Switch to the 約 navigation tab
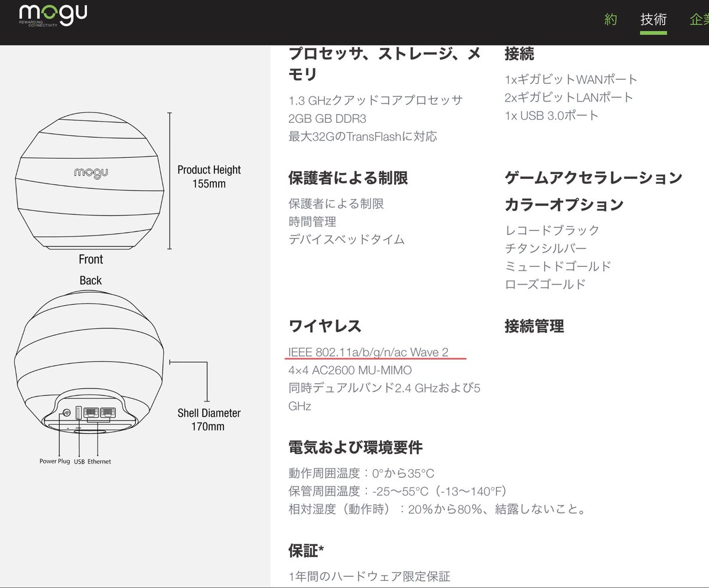The height and width of the screenshot is (588, 709). [x=610, y=19]
